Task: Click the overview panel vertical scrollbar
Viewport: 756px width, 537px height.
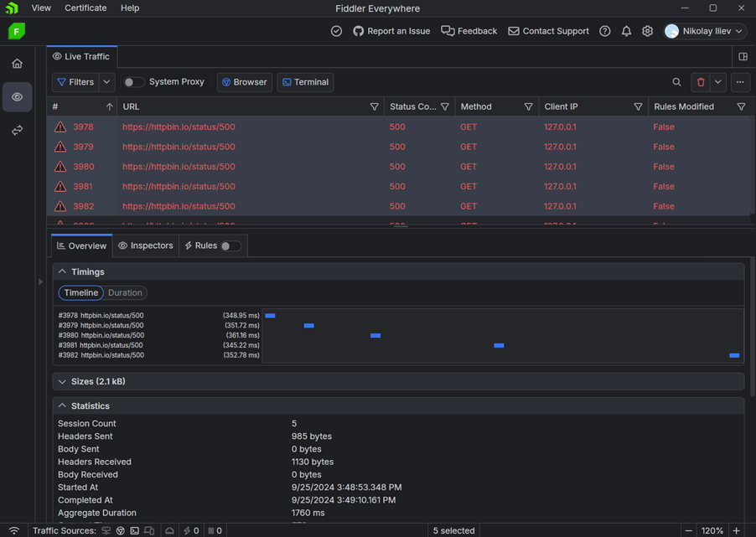Action: (x=753, y=328)
